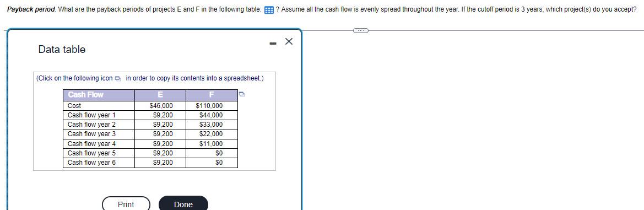Click the $11,000 cell in year 4
Image resolution: width=644 pixels, height=210 pixels.
point(212,144)
